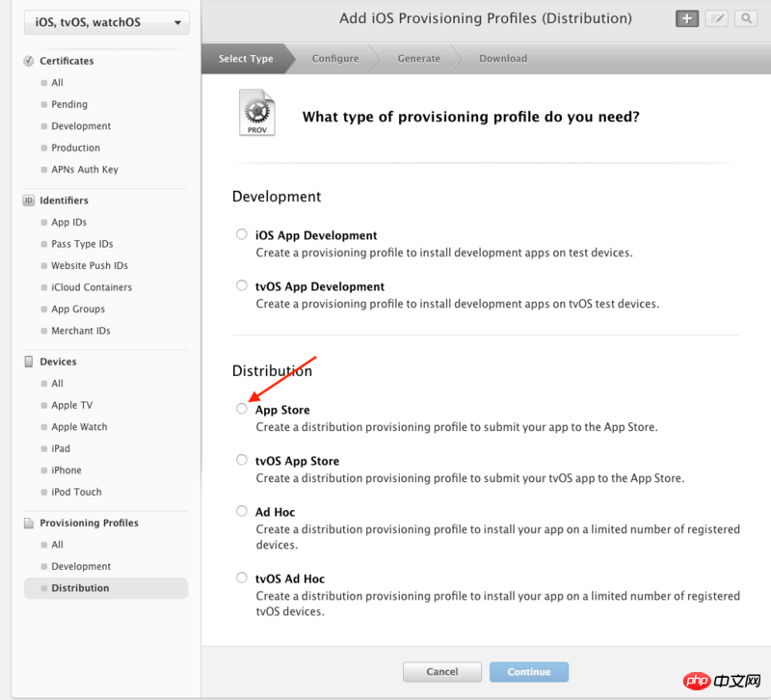Image resolution: width=771 pixels, height=700 pixels.
Task: Open the iOS, tvOS, watchOS platform dropdown
Action: [107, 22]
